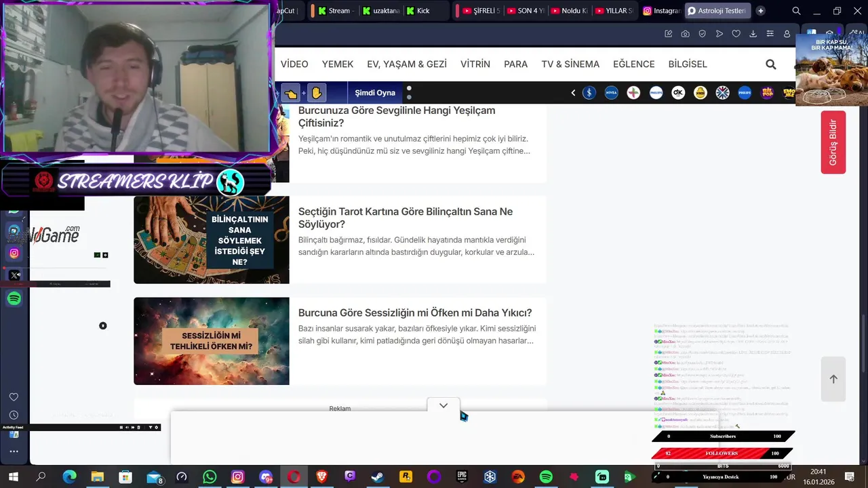
Task: Switch to the Kick browser tab
Action: [425, 11]
